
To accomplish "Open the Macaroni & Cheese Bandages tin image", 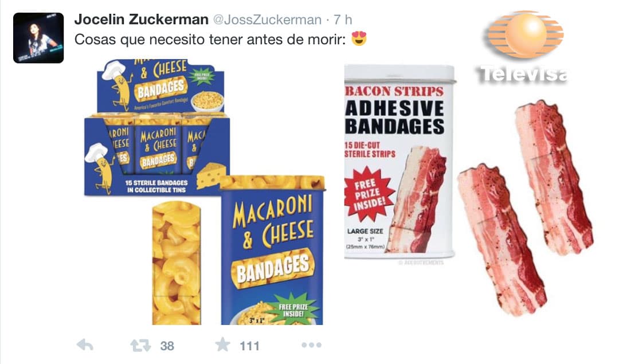I will click(272, 250).
